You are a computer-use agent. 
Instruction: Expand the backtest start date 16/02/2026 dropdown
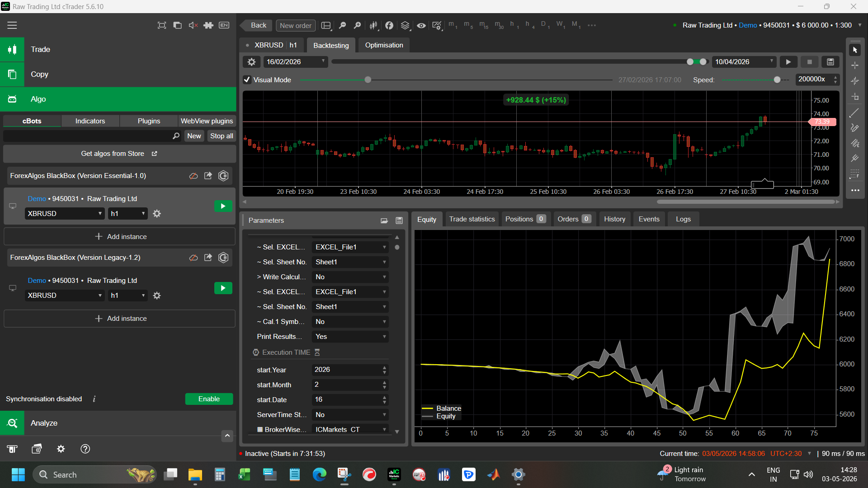click(296, 62)
